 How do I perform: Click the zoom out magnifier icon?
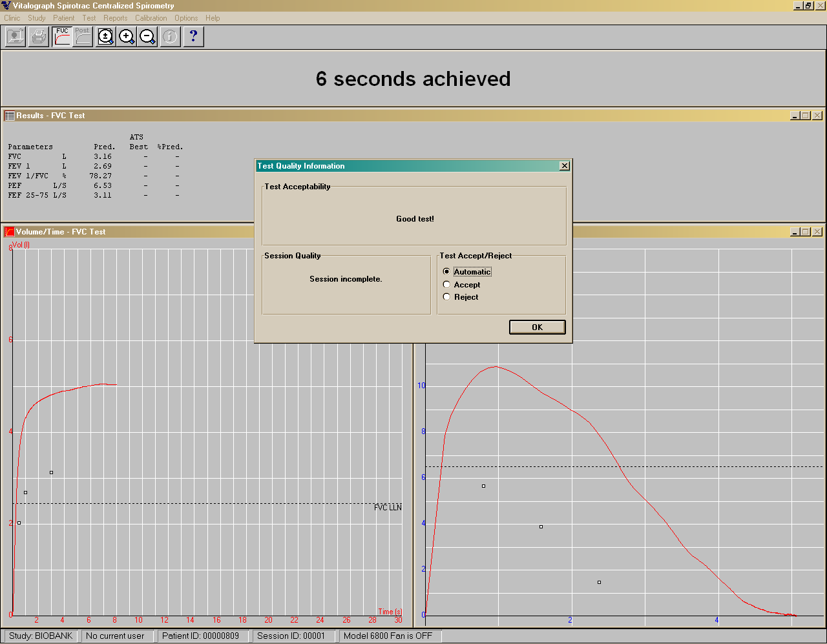click(x=147, y=37)
